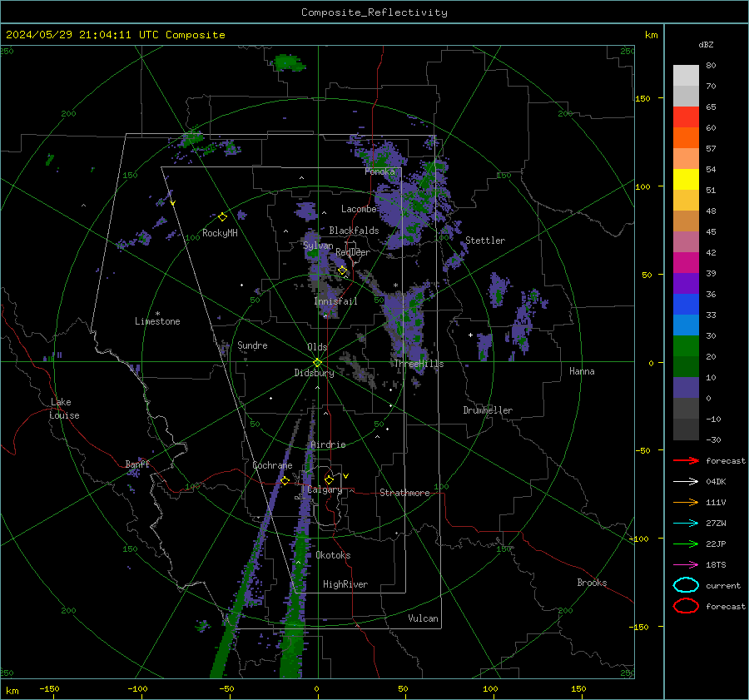Click the Composite_Reflectivity title text
Viewport: 749px width, 700px height.
pos(374,12)
